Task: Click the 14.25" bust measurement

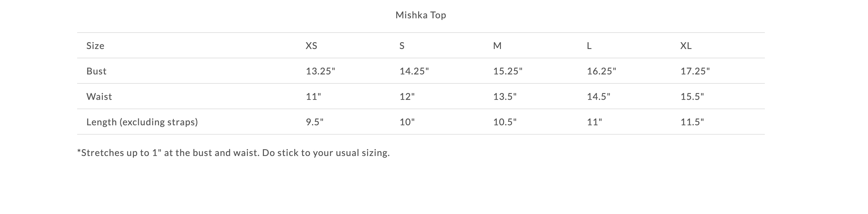Action: tap(414, 71)
